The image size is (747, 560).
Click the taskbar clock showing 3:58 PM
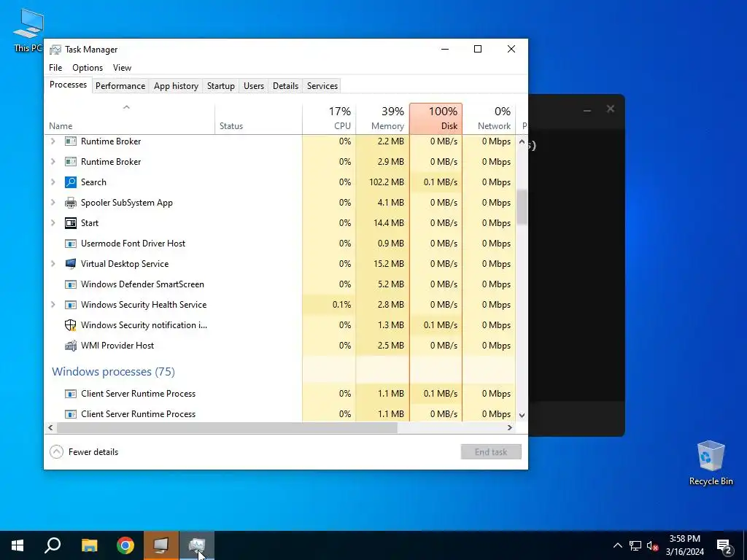tap(684, 545)
